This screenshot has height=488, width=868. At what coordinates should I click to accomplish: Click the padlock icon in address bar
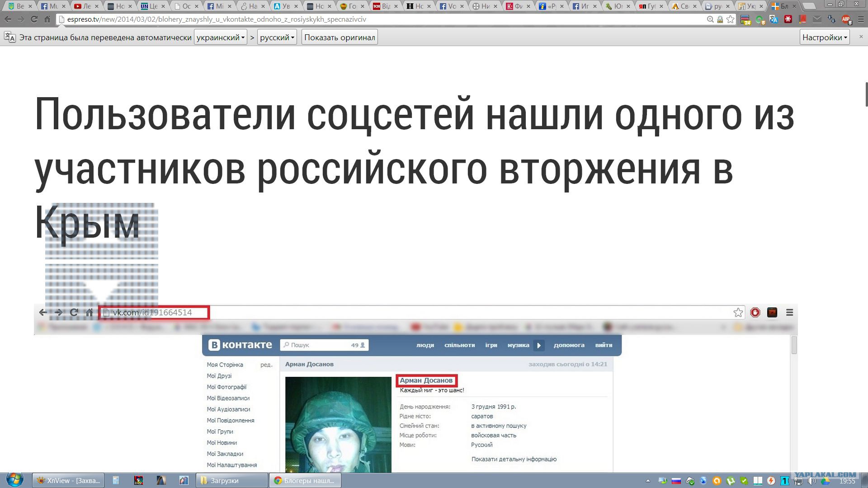click(720, 19)
